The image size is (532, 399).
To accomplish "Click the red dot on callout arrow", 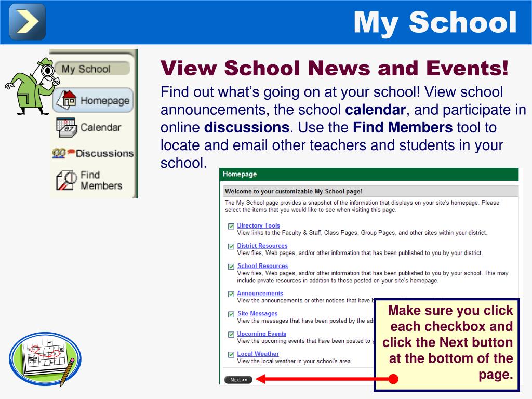I will (x=393, y=379).
